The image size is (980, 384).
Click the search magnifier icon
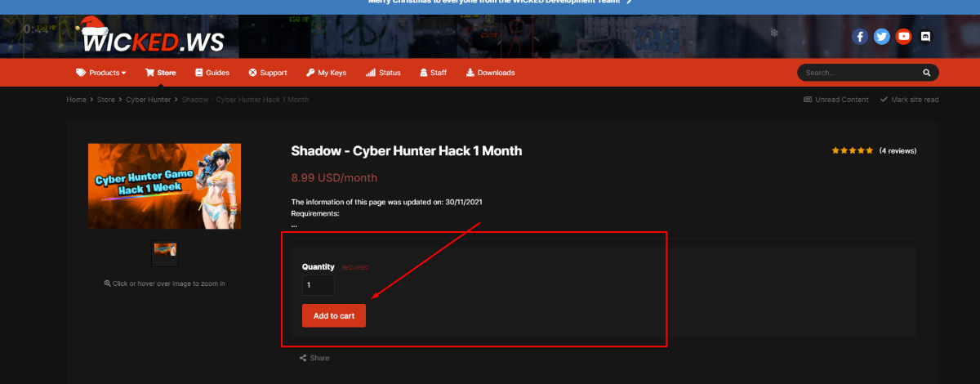click(x=926, y=73)
